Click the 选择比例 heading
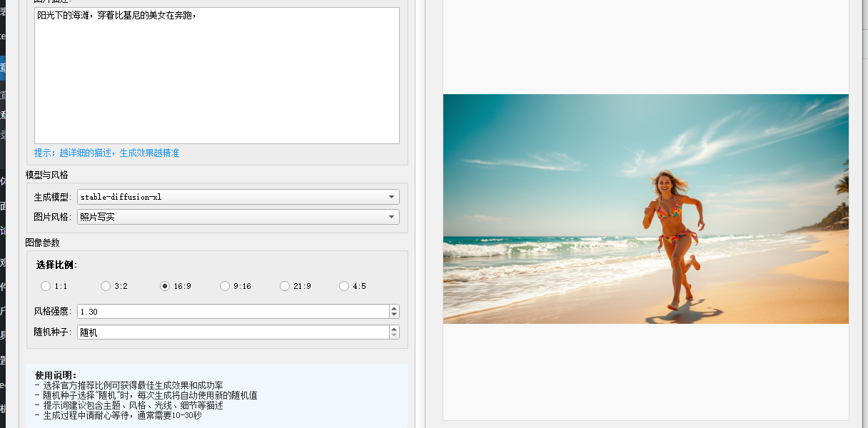The width and height of the screenshot is (868, 428). click(56, 265)
